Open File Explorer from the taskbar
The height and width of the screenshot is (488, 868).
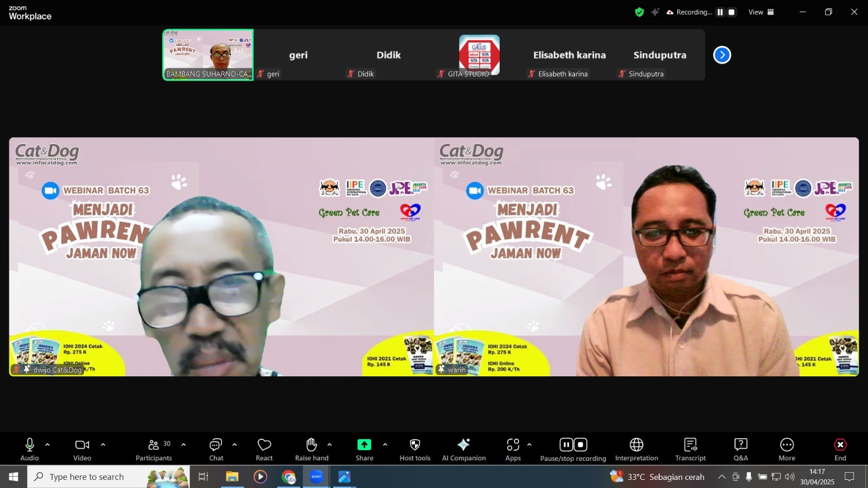232,477
